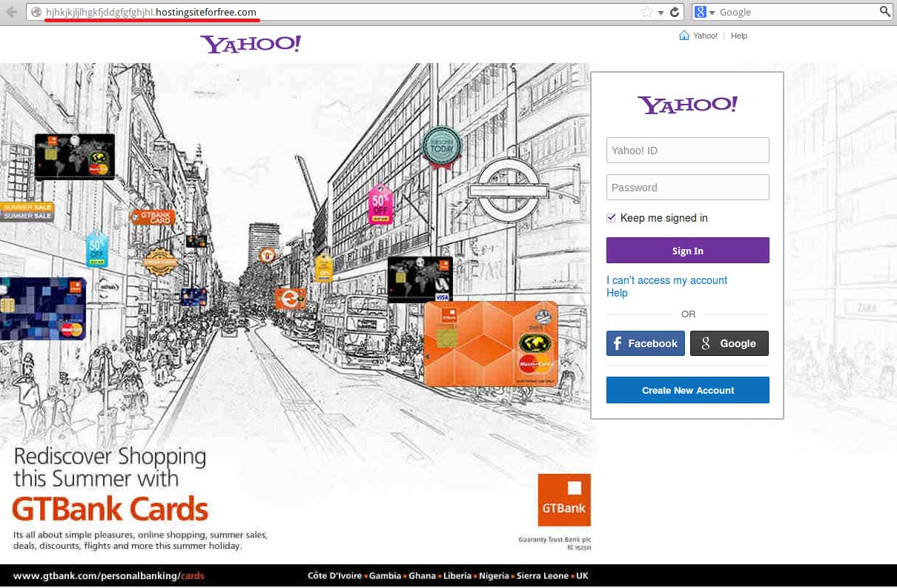The width and height of the screenshot is (897, 588).
Task: Click "Guaranty Trust Bank plc" small text
Action: [555, 540]
